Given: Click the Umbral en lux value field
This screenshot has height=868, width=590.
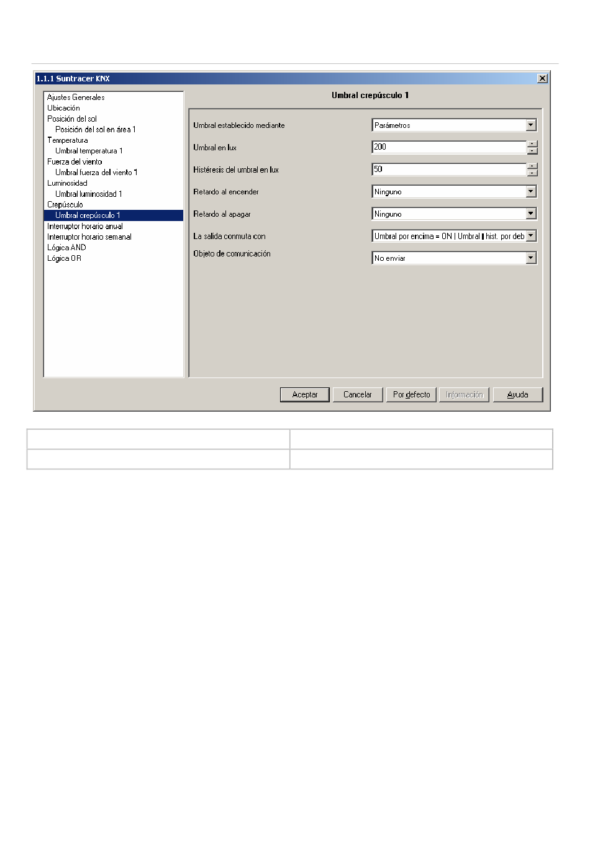Looking at the screenshot, I should (x=449, y=147).
